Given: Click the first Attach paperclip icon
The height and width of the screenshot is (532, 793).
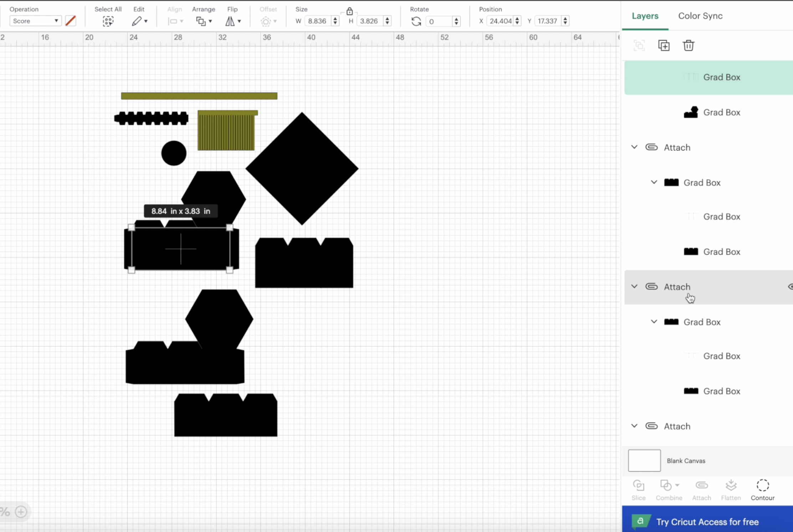Looking at the screenshot, I should pos(651,147).
